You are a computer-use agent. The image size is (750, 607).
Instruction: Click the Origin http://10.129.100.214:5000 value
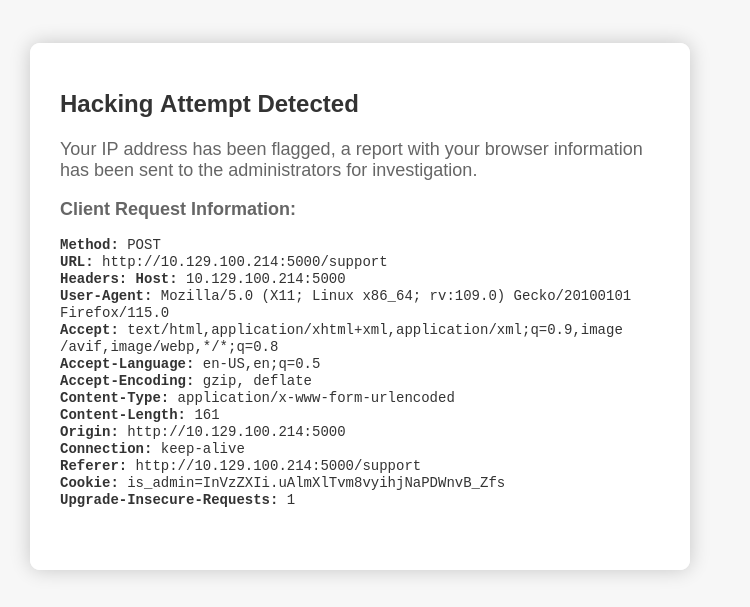236,432
